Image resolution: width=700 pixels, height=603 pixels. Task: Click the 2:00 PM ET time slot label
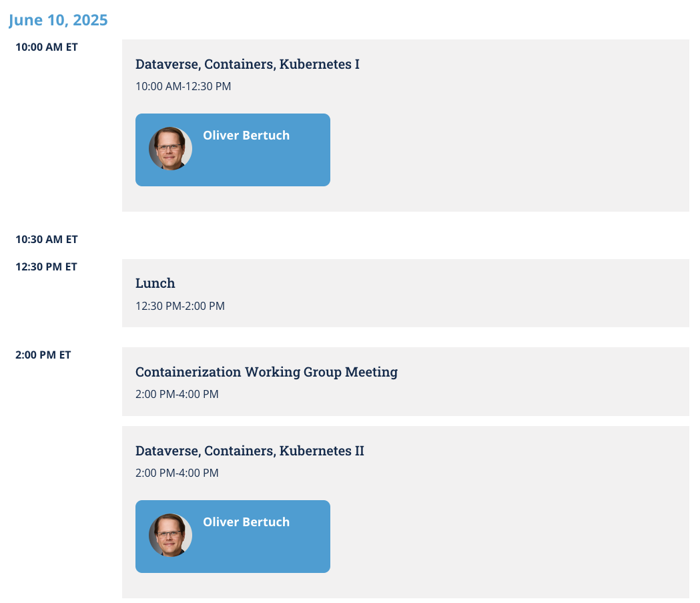tap(43, 355)
